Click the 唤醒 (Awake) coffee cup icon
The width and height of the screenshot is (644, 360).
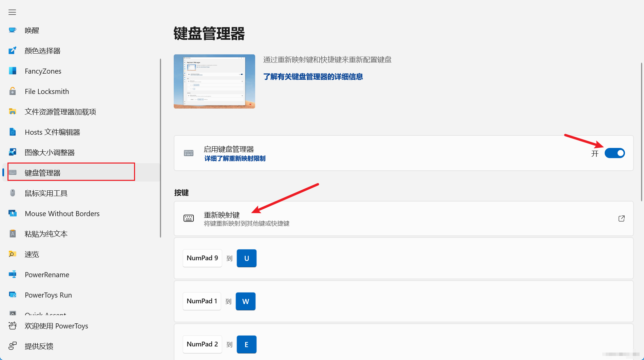pyautogui.click(x=13, y=30)
